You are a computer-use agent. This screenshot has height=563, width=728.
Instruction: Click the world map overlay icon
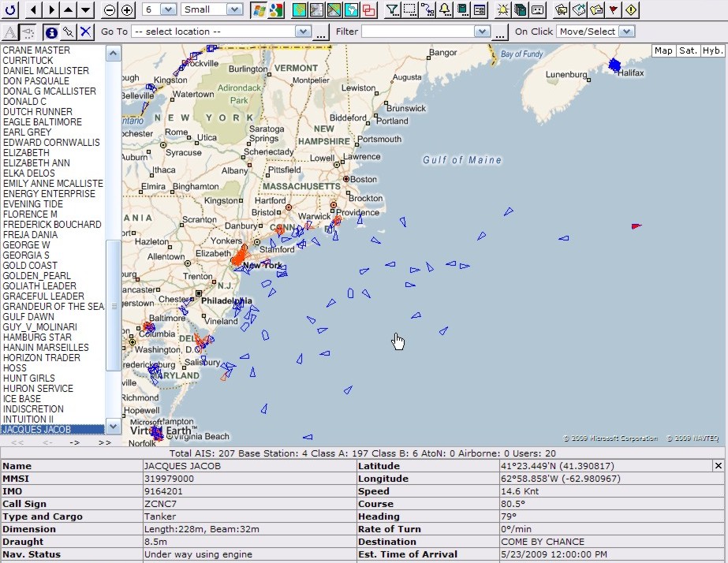click(x=352, y=9)
